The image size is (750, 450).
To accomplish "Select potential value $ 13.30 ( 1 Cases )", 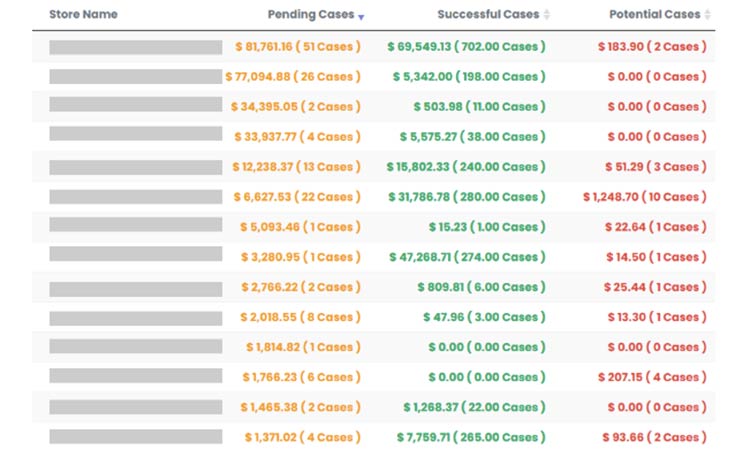I will click(x=657, y=317).
